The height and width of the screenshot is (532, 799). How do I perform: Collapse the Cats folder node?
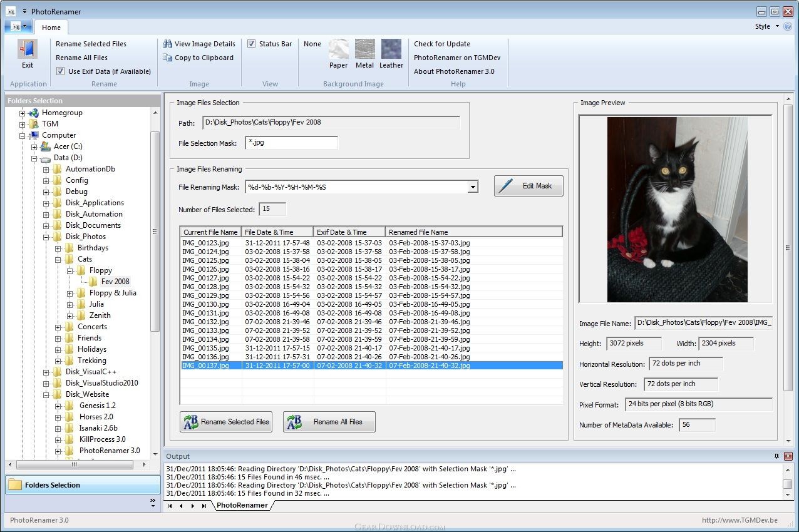(58, 260)
